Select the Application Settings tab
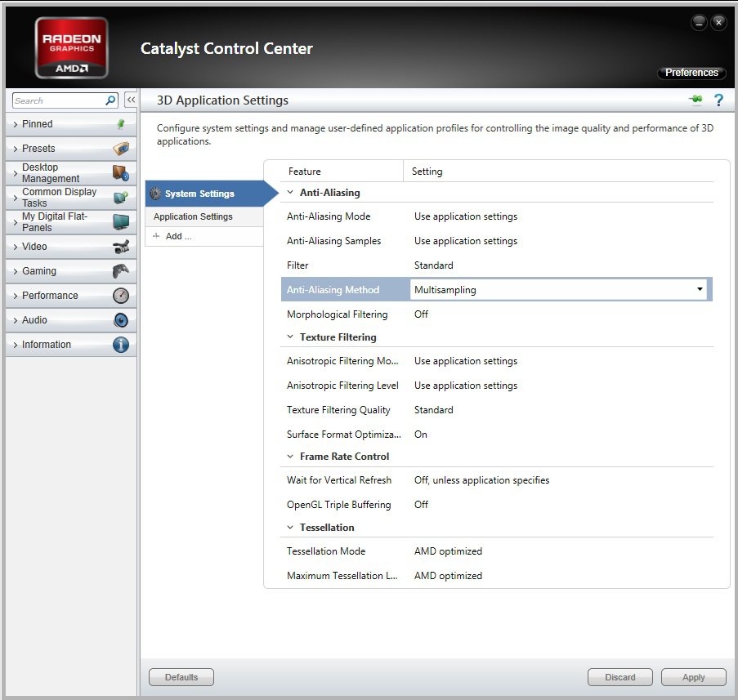Screen dimensions: 738x700 coord(204,216)
